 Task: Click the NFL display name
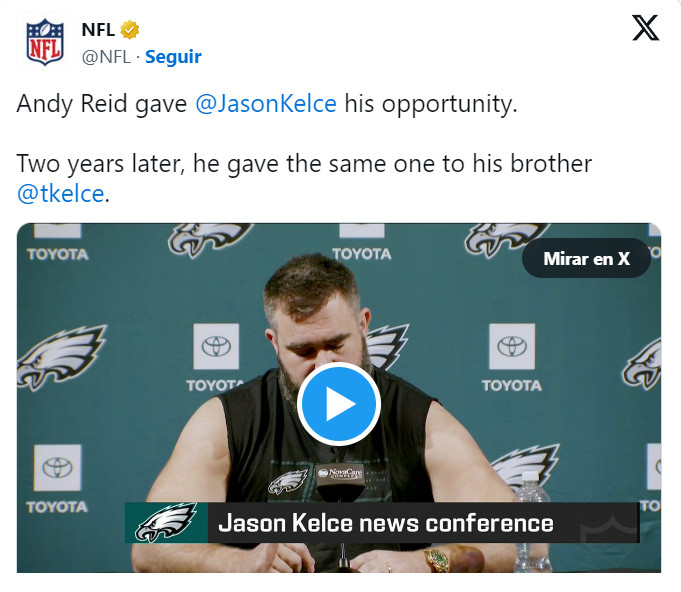click(x=98, y=30)
